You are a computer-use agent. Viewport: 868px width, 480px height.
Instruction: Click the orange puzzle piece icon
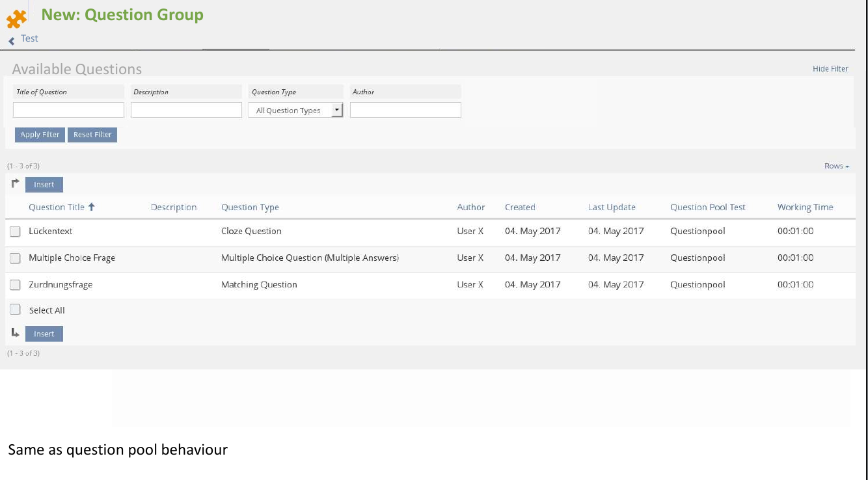pyautogui.click(x=16, y=19)
